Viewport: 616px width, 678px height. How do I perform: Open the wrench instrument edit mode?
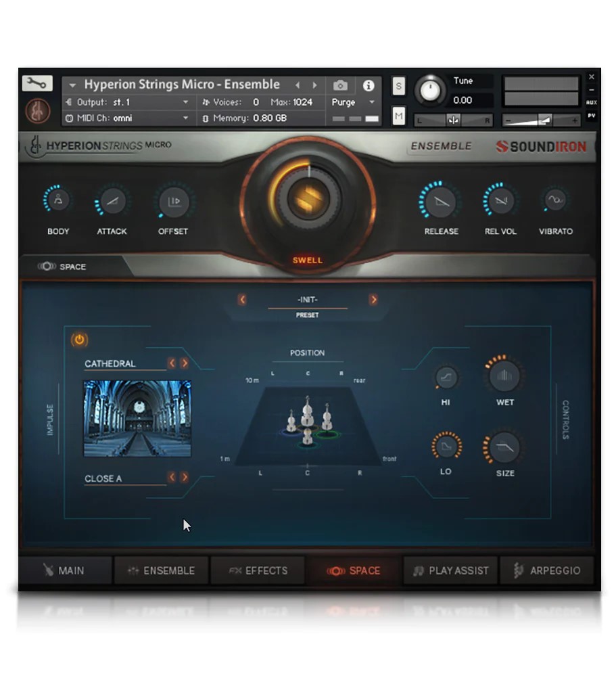point(37,83)
